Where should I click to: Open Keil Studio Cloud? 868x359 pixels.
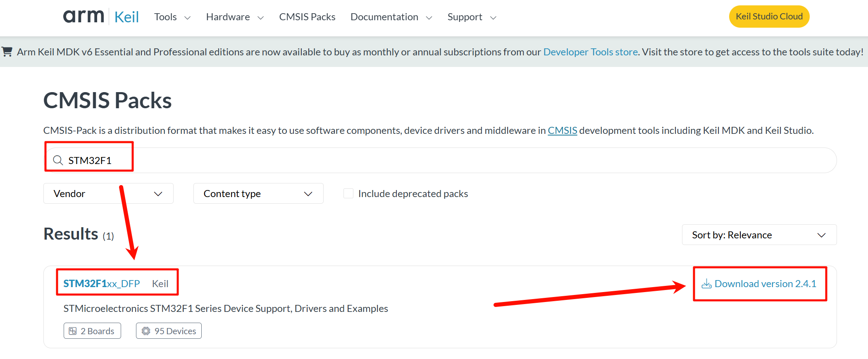[769, 17]
